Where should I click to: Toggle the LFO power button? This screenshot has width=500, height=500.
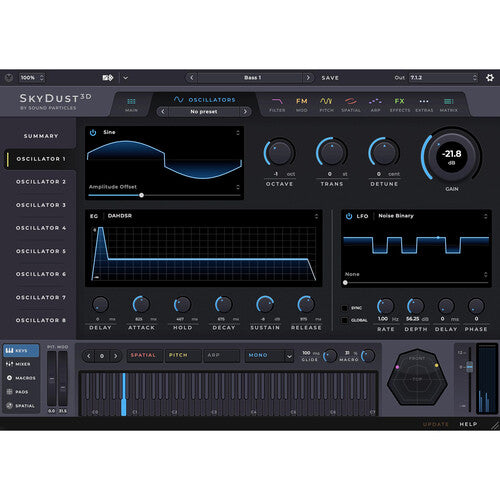pos(349,216)
